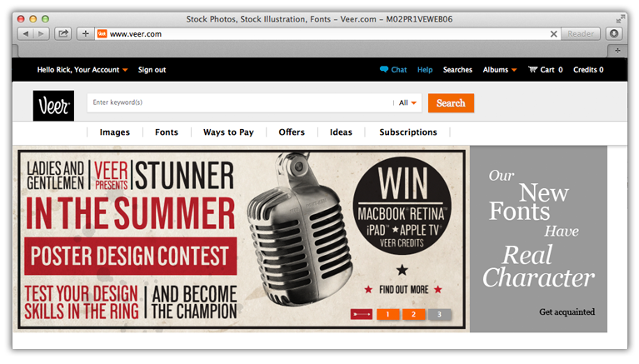Open the All search category dropdown
This screenshot has width=639, height=364.
[x=407, y=102]
